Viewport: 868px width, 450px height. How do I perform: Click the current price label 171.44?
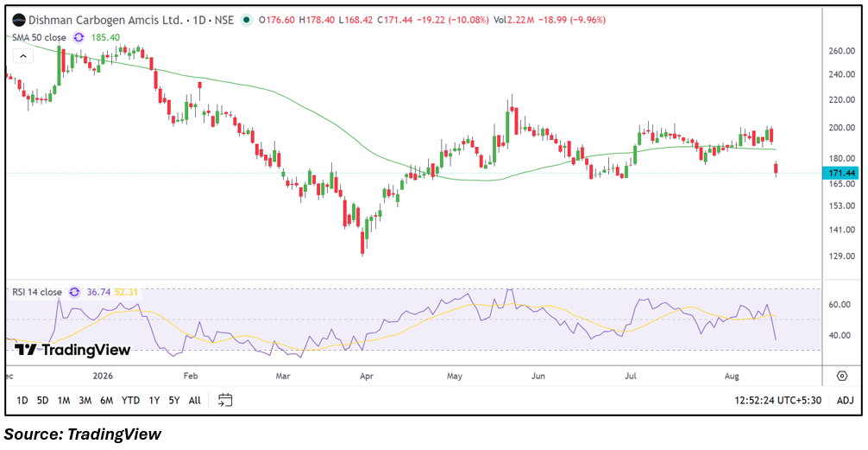pos(840,173)
